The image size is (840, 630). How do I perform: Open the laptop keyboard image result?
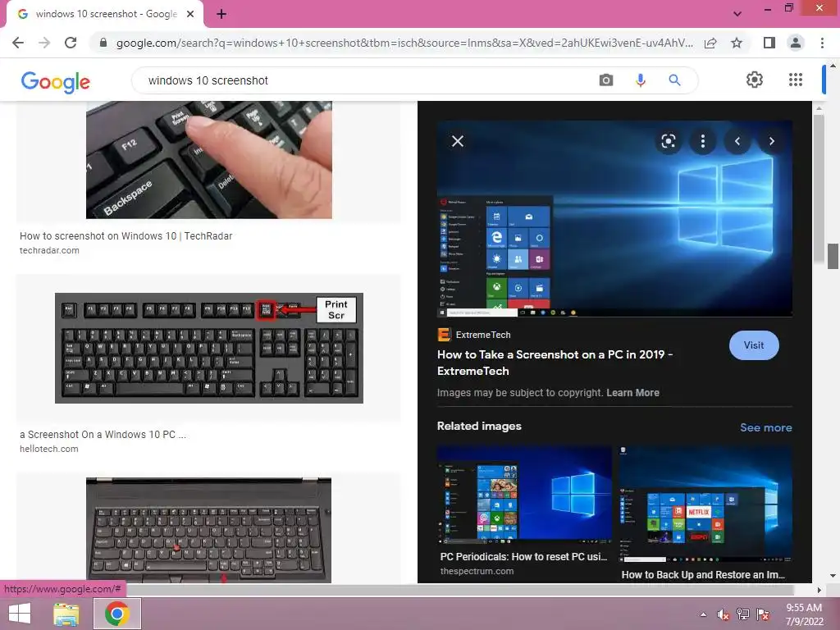click(x=209, y=530)
